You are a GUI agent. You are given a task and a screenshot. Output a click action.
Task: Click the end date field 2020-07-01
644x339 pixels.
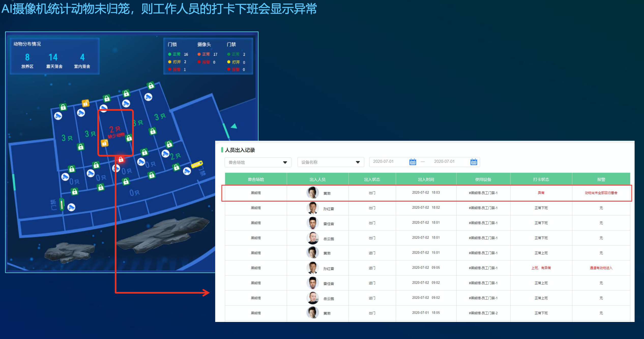(x=444, y=161)
